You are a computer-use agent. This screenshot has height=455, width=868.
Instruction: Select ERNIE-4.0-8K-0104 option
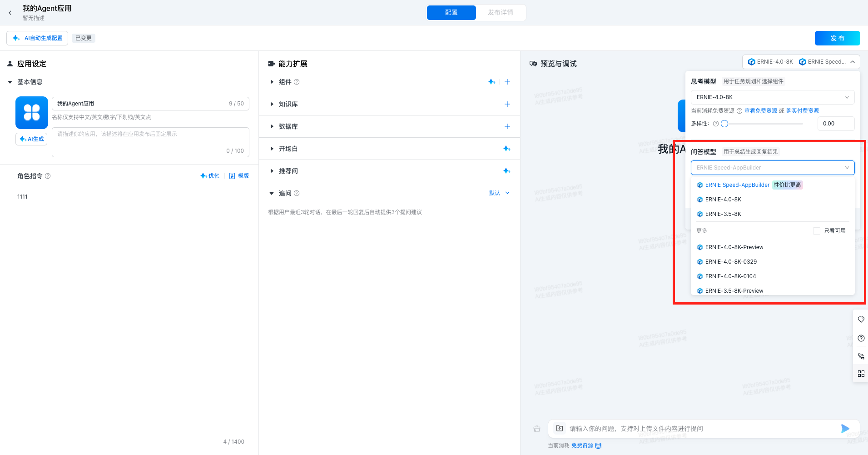[x=773, y=276]
